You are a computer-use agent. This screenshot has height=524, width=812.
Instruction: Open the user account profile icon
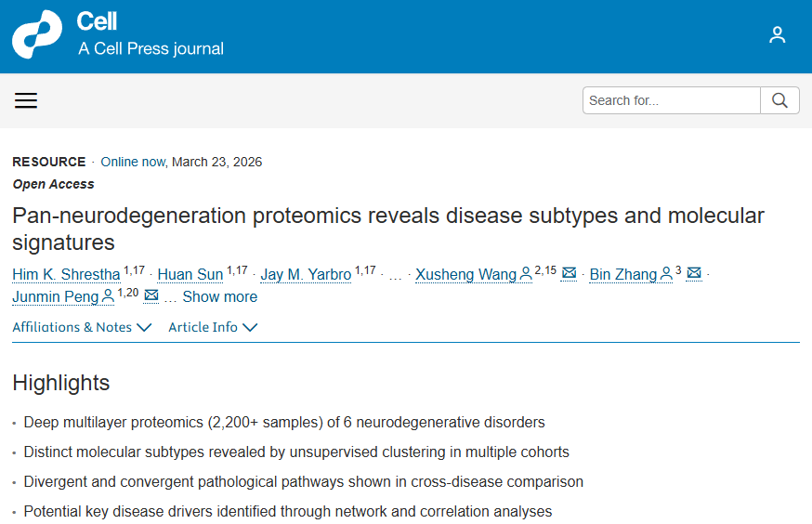pos(778,35)
